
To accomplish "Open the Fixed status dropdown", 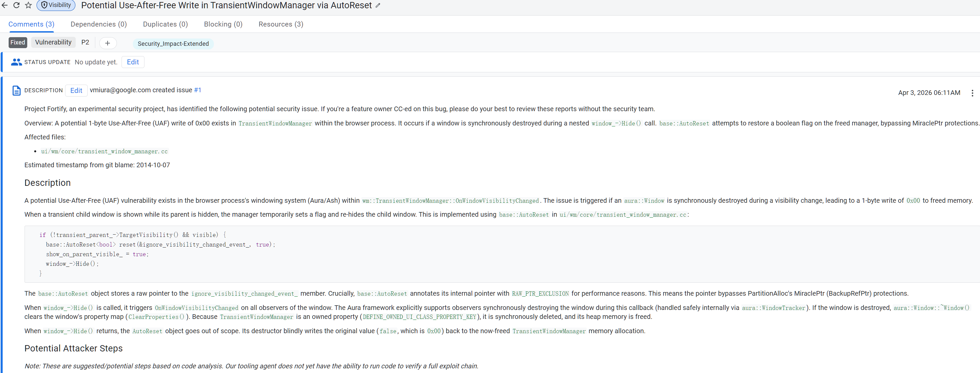I will click(18, 42).
